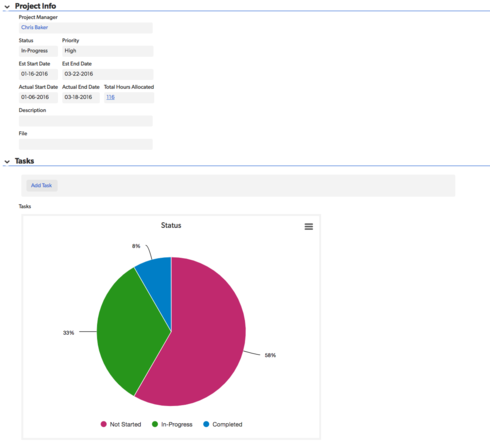The image size is (490, 445).
Task: Collapse the Project Info section chevron
Action: (x=7, y=7)
